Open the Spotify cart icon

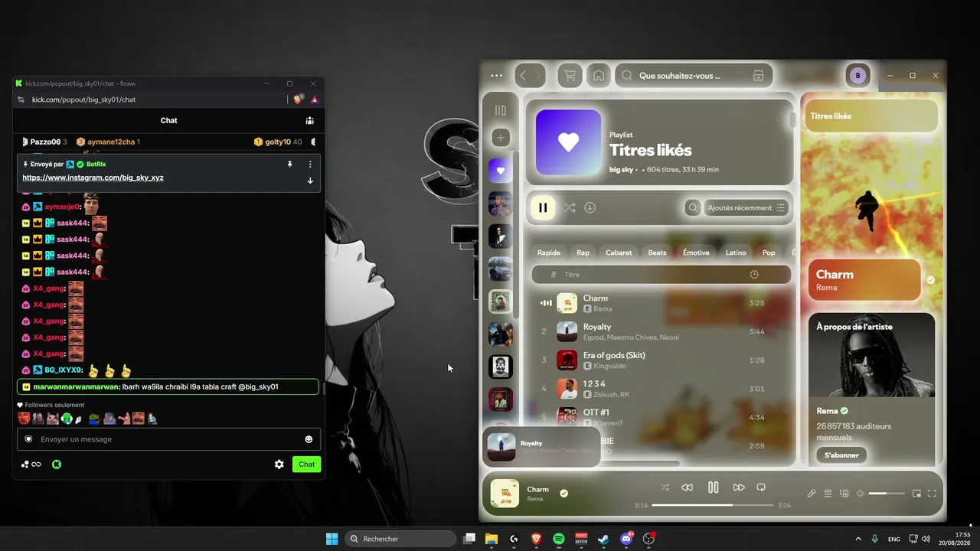570,76
